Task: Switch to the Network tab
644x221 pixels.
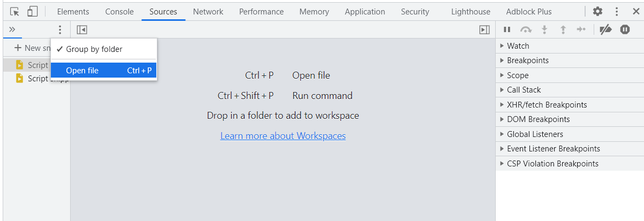Action: (x=208, y=12)
